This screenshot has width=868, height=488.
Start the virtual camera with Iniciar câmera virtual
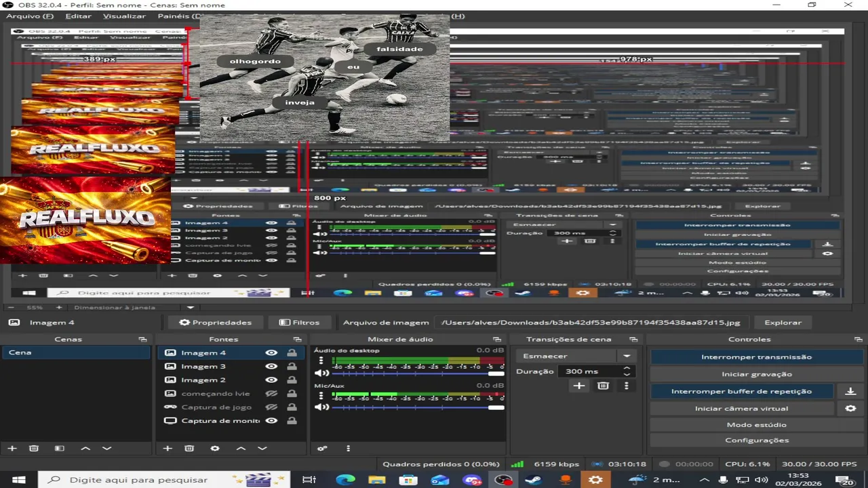pyautogui.click(x=741, y=408)
